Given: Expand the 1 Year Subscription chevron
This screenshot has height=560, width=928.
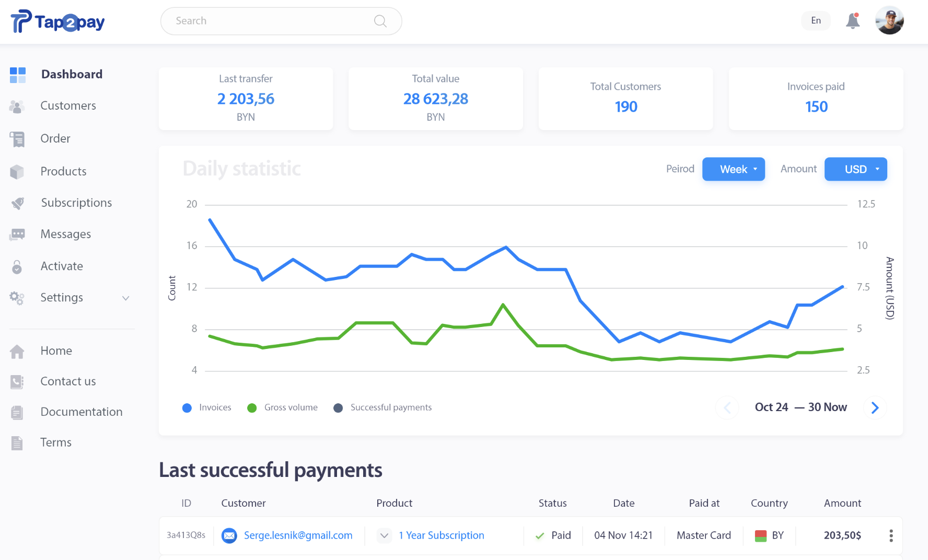Looking at the screenshot, I should tap(384, 535).
